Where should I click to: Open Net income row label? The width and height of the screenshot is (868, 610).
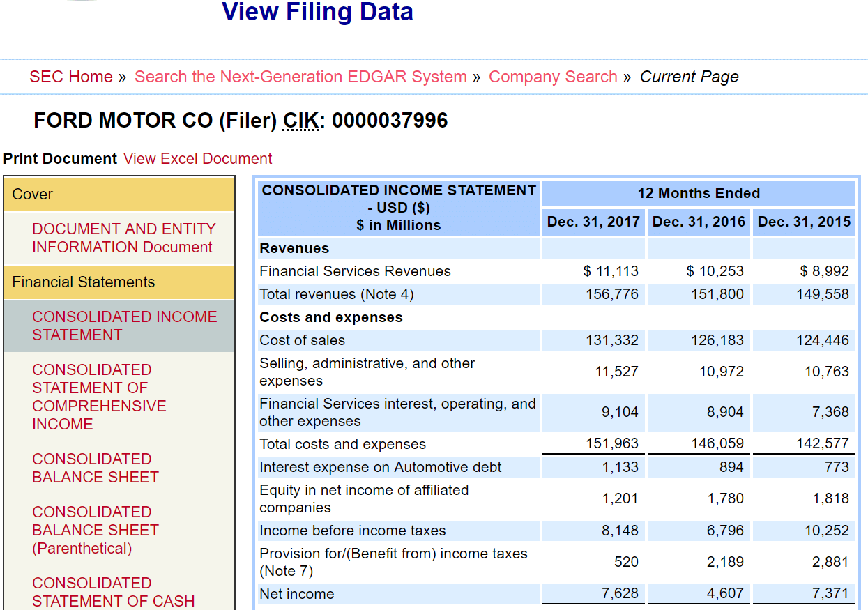296,594
